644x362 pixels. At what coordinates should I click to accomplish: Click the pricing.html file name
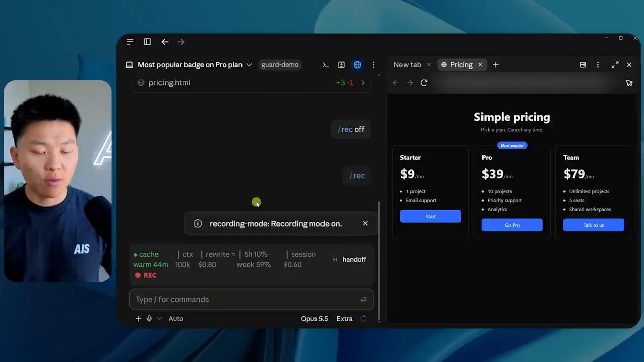(170, 83)
